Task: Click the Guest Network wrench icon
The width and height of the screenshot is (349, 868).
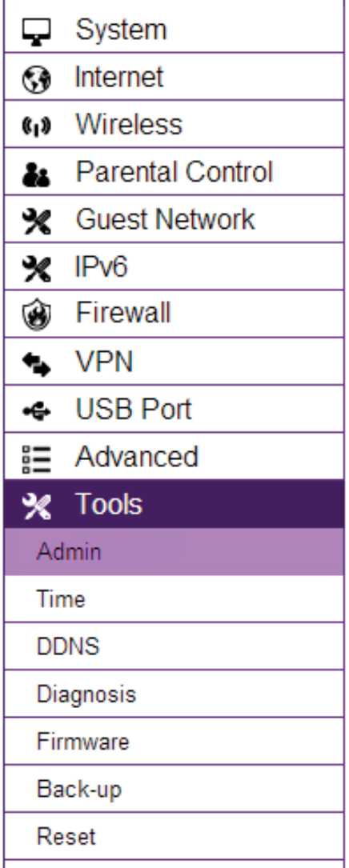Action: [37, 221]
